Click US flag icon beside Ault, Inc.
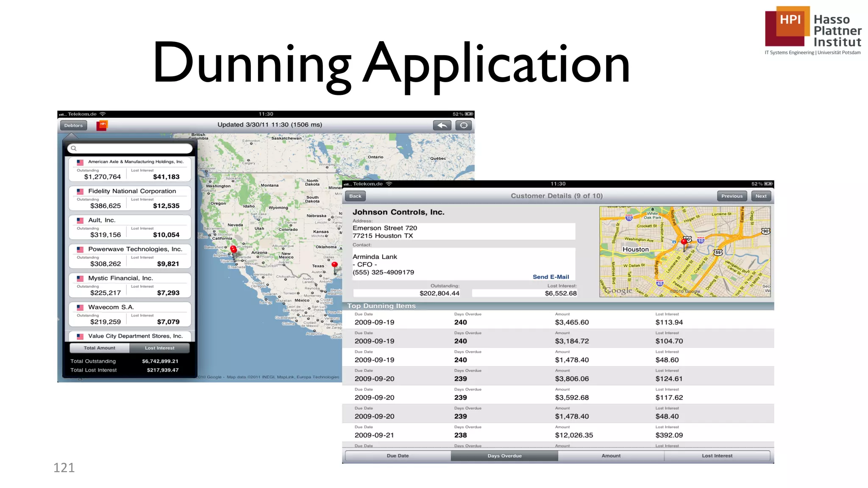Image resolution: width=868 pixels, height=488 pixels. click(80, 221)
